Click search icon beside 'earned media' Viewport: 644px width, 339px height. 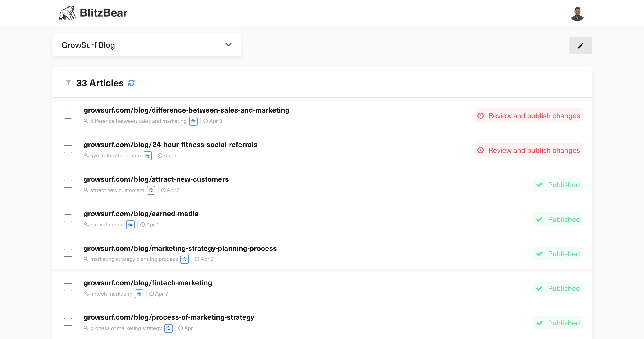coord(86,225)
